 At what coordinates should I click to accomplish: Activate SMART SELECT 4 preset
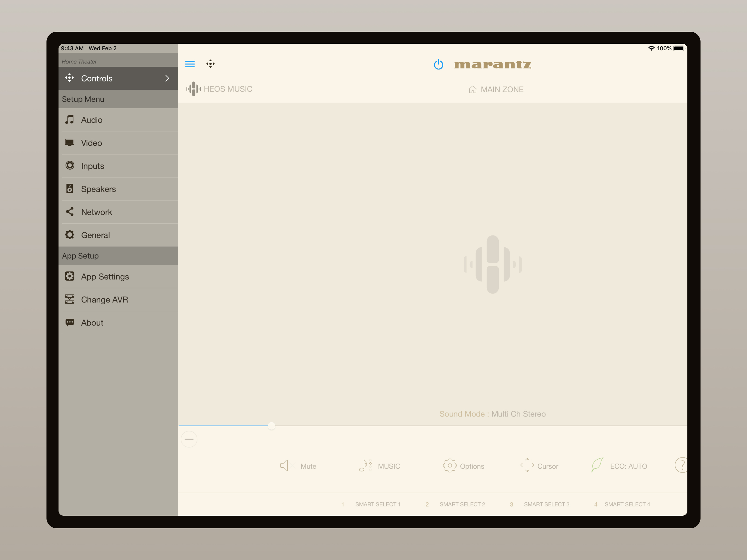tap(627, 504)
